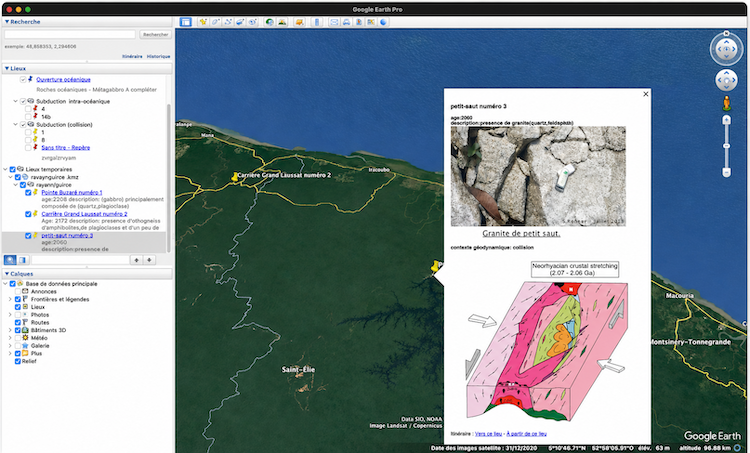Click the blue globe toolbar icon
Image resolution: width=750 pixels, height=453 pixels.
tap(383, 22)
